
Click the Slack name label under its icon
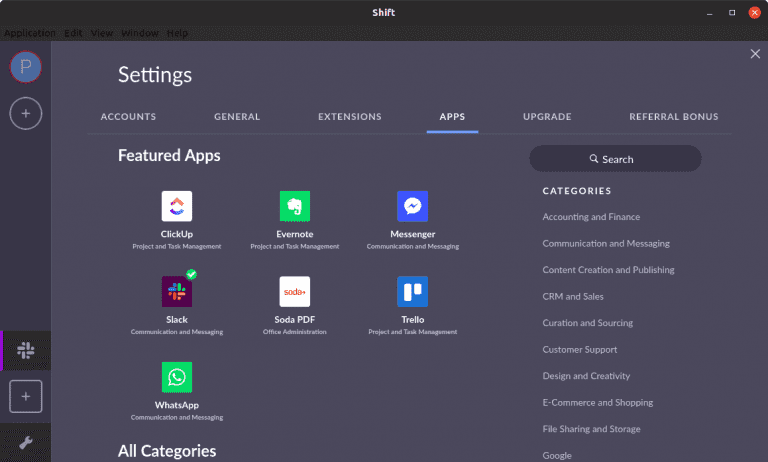(177, 319)
